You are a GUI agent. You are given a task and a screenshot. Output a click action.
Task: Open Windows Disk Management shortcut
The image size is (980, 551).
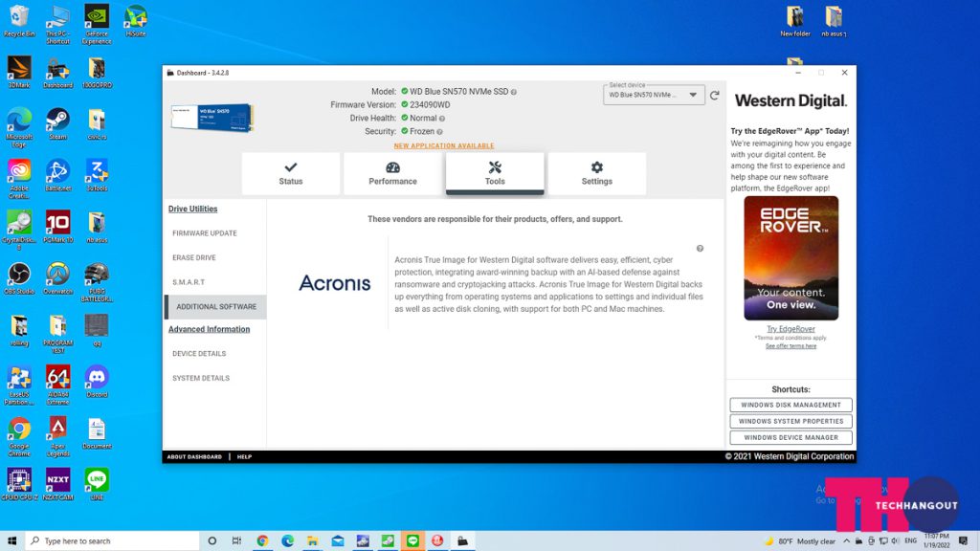(791, 405)
